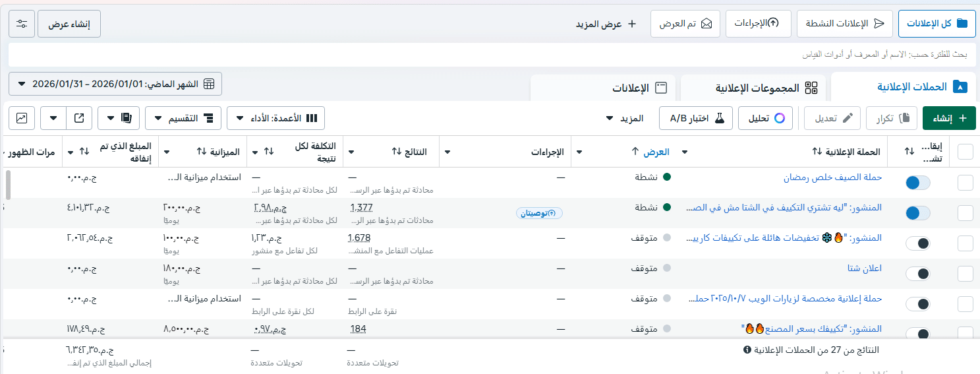Sort by العرض column header
This screenshot has height=374, width=980.
click(652, 152)
